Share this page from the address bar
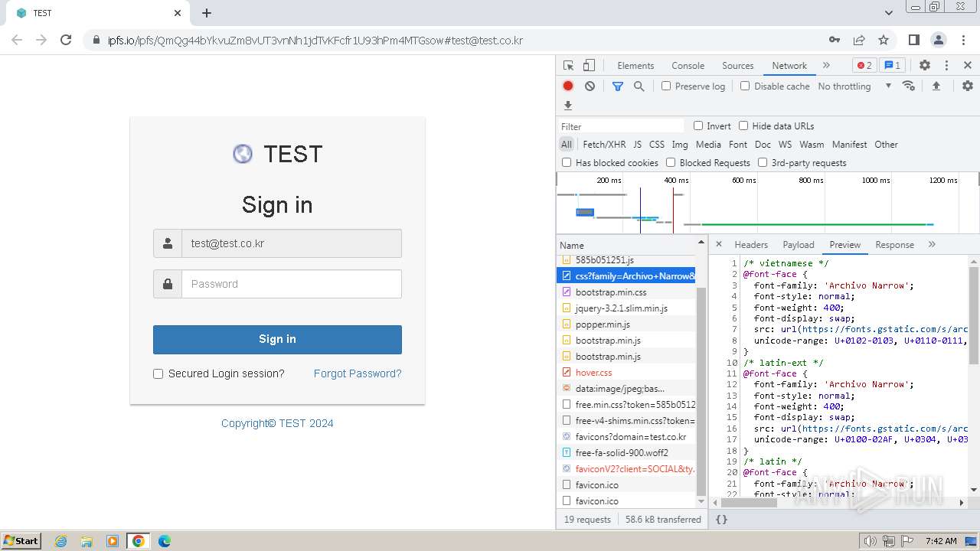 click(859, 41)
